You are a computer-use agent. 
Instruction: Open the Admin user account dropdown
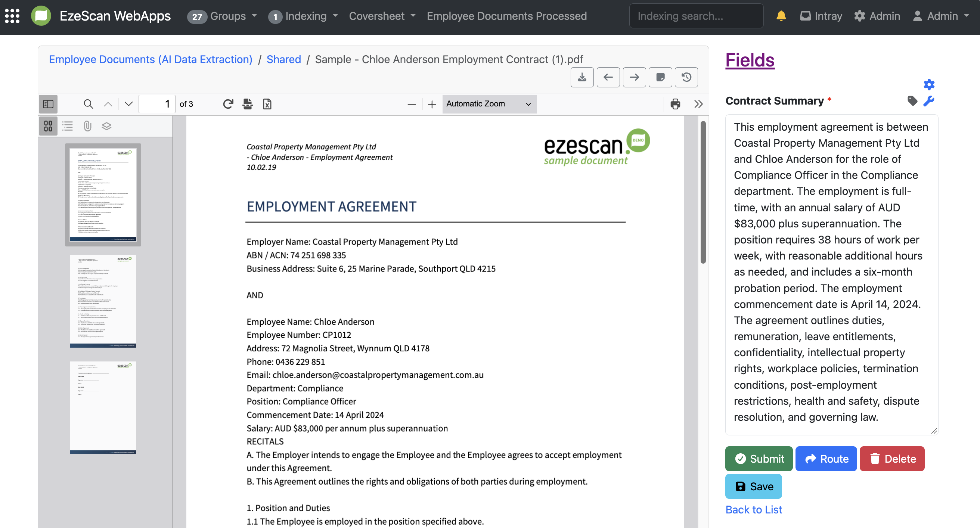tap(941, 16)
